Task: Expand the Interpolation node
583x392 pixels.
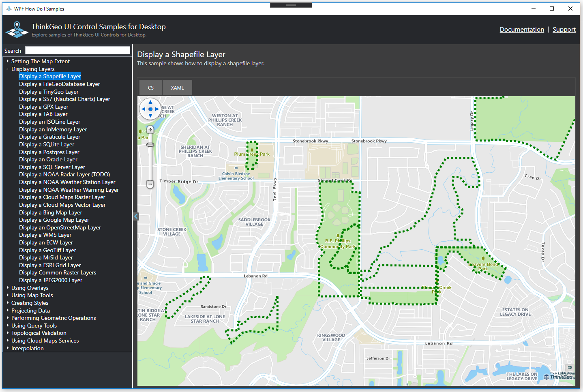Action: (8, 348)
